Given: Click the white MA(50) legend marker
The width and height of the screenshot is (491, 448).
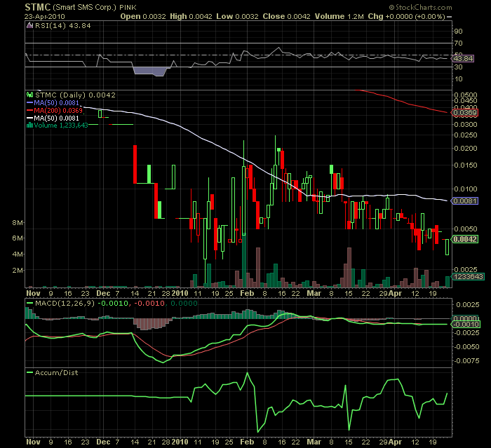Looking at the screenshot, I should tap(29, 117).
